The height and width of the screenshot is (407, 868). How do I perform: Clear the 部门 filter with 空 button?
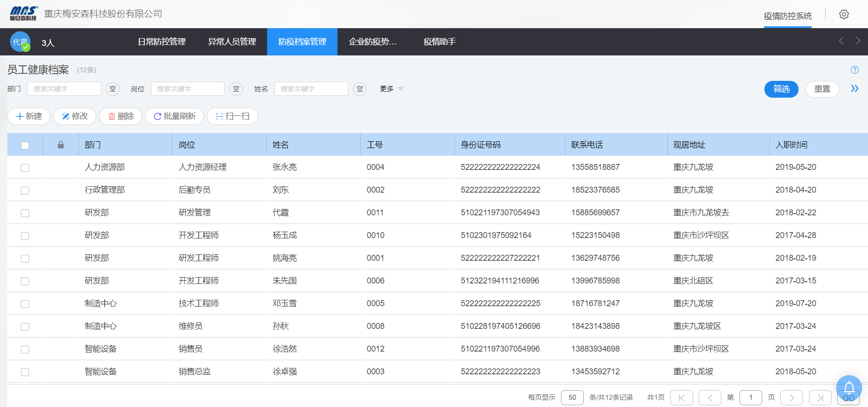tap(113, 89)
